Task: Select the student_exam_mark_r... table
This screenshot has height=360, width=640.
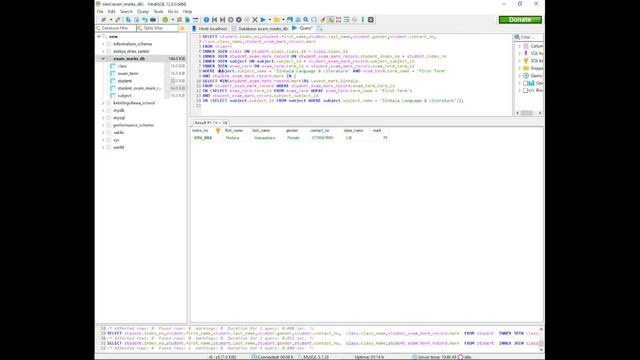Action: 139,88
